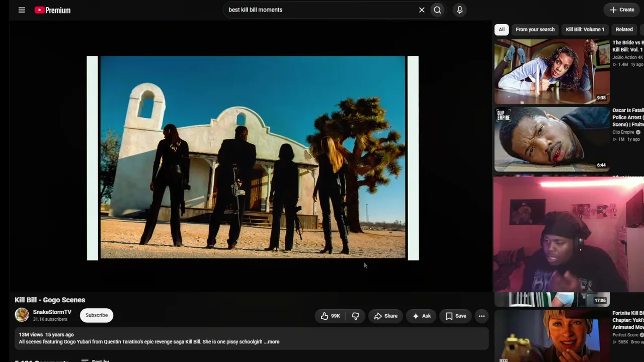Subscribe to SnakeStormTV
Screen dimensions: 644x362
tap(97, 315)
